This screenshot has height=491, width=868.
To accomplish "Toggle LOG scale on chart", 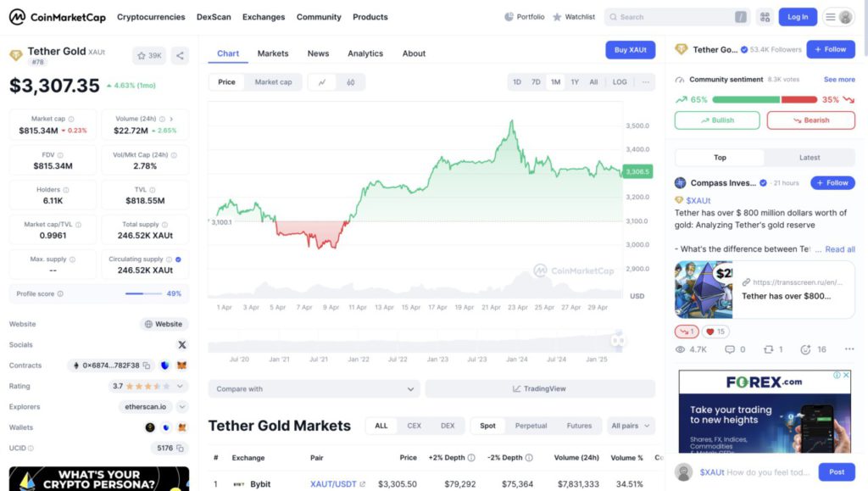I will point(620,82).
